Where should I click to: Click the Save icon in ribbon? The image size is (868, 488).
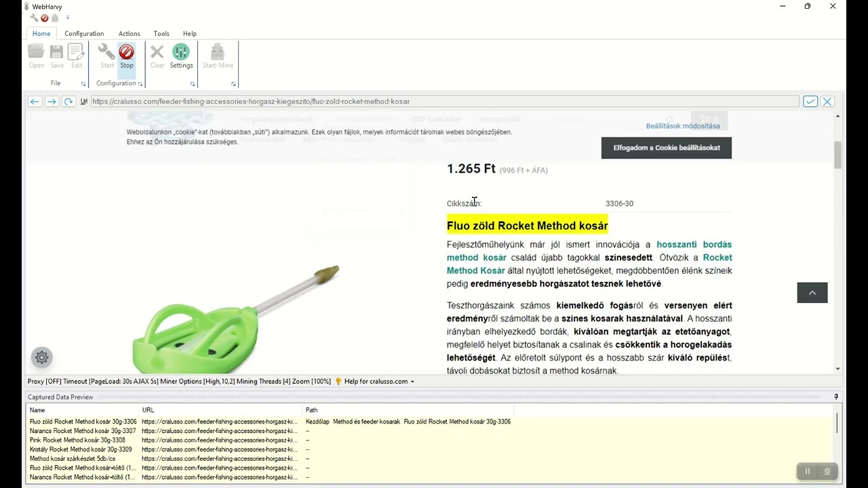pyautogui.click(x=57, y=56)
